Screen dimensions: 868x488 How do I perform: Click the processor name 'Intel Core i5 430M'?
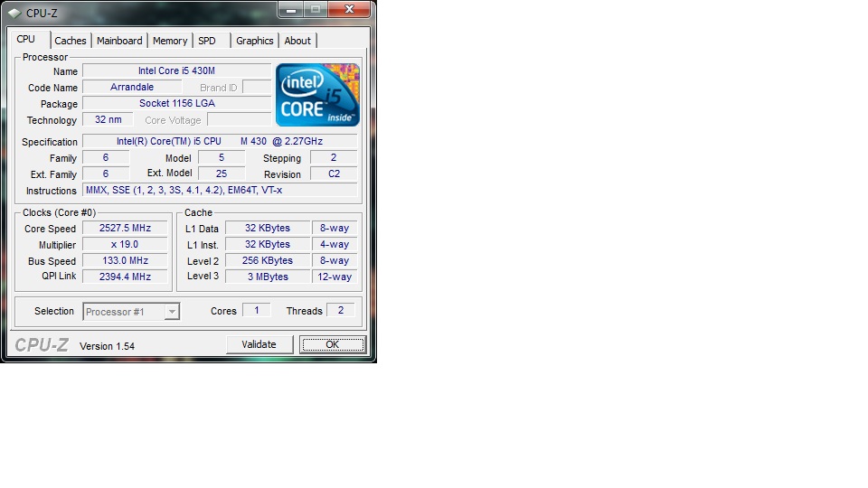click(176, 70)
